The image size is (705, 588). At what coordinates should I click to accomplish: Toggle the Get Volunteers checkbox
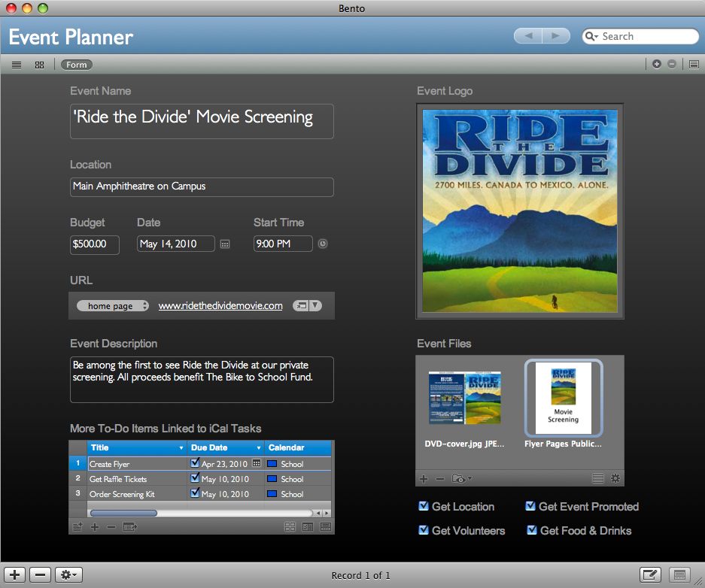424,530
